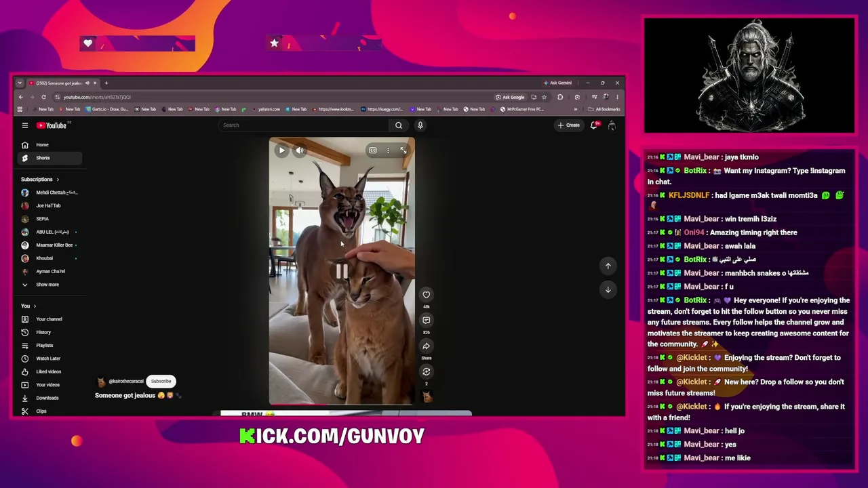Close the Someone got jealous tab

(95, 83)
